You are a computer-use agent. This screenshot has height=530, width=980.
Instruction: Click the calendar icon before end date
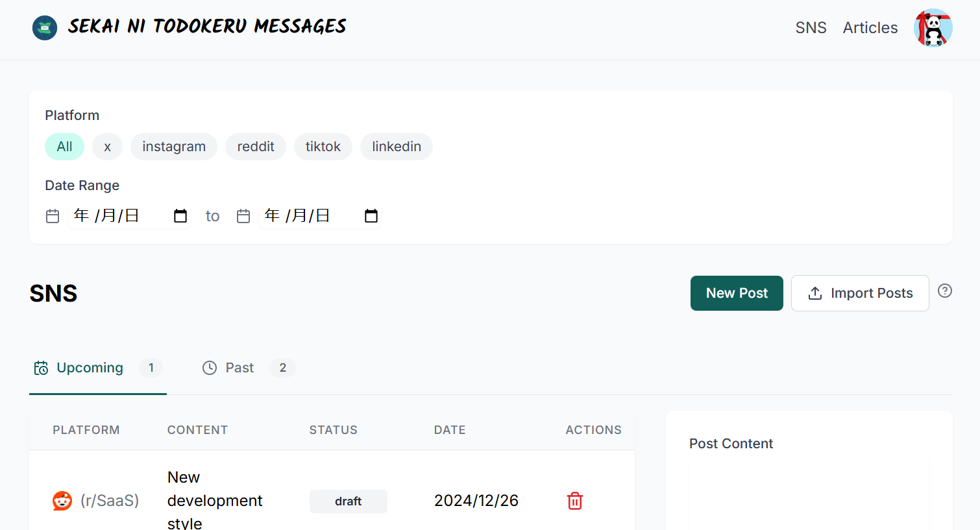point(243,216)
